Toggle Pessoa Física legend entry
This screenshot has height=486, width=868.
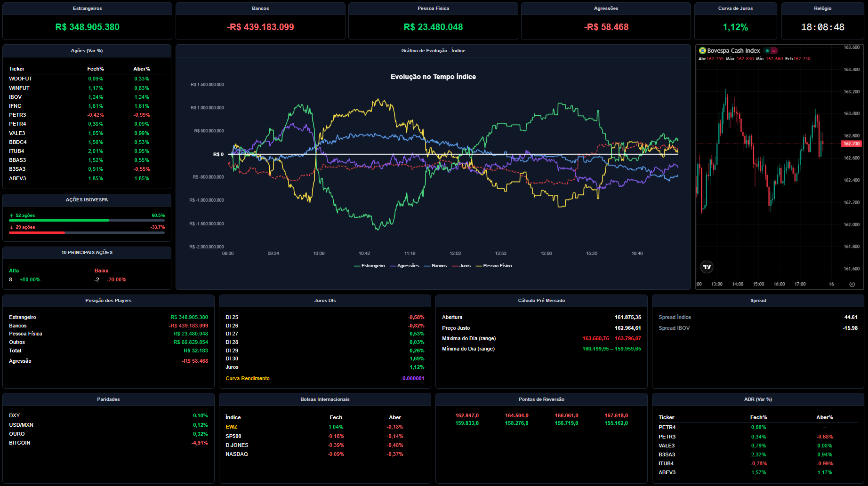coord(494,266)
